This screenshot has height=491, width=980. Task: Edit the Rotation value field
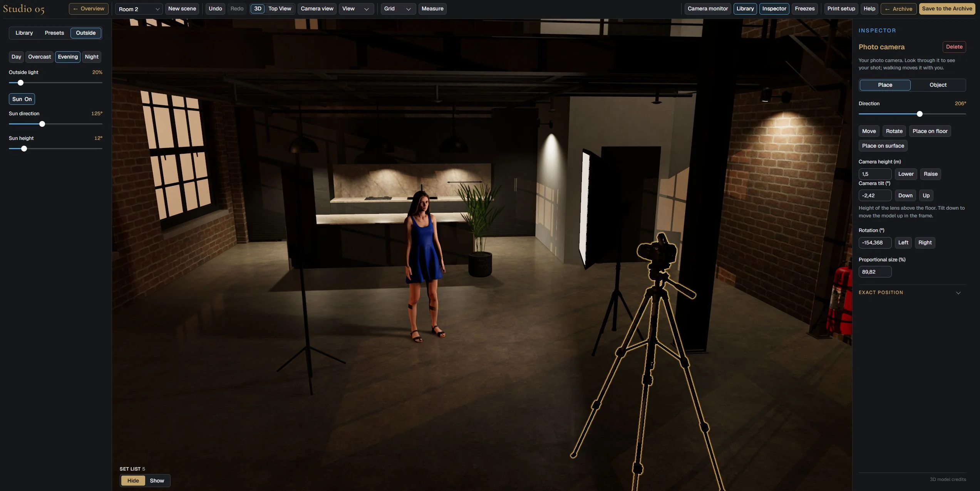tap(875, 243)
